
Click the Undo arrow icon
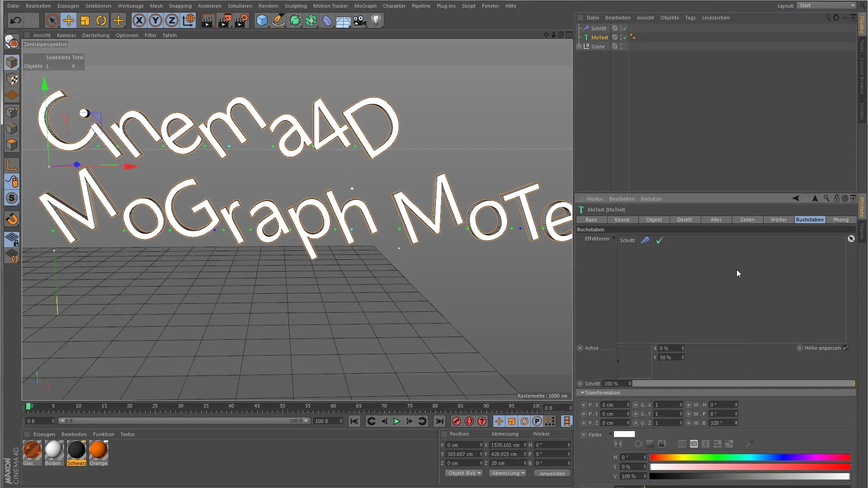pos(15,20)
